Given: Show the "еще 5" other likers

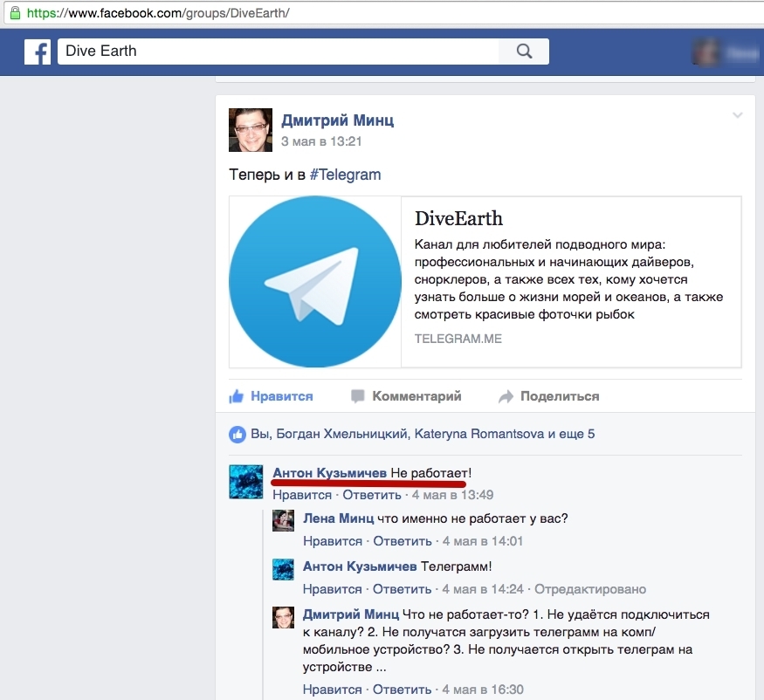Looking at the screenshot, I should [577, 434].
